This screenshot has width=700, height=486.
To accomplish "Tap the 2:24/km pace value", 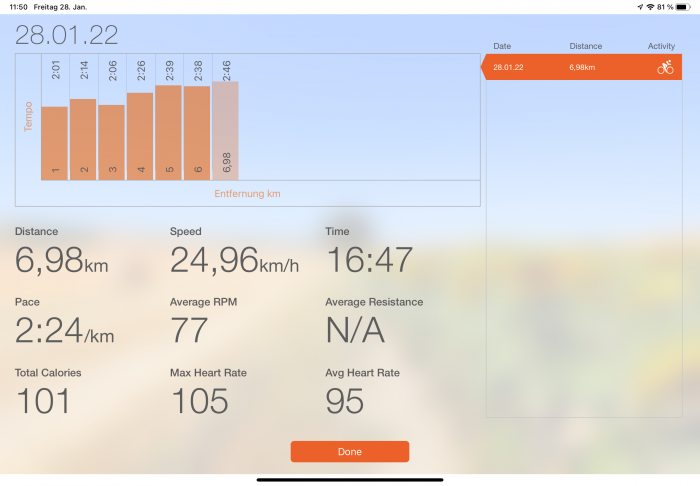I will click(x=64, y=330).
